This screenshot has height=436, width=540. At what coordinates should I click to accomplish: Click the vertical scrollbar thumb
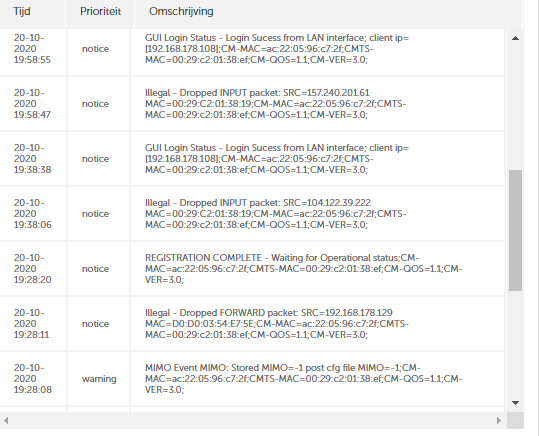[516, 230]
